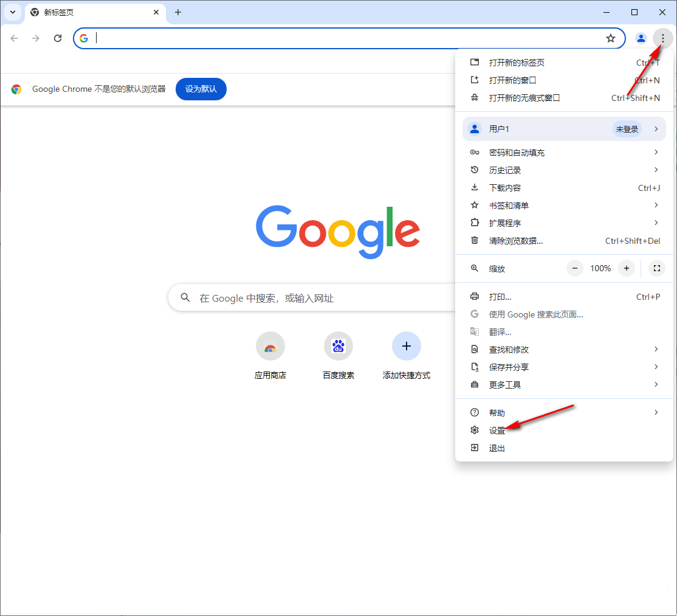This screenshot has height=616, width=677.
Task: Open 更多工具 menu item
Action: (565, 385)
